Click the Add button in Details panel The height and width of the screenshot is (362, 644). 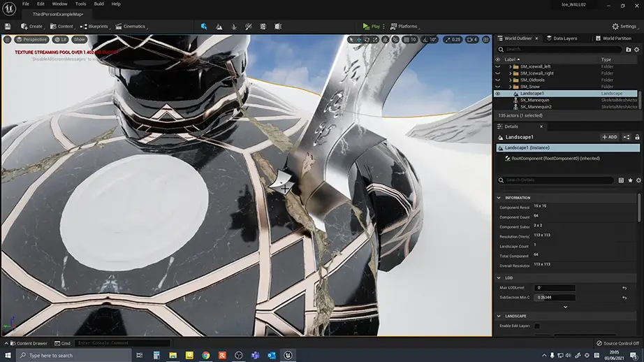click(x=609, y=137)
